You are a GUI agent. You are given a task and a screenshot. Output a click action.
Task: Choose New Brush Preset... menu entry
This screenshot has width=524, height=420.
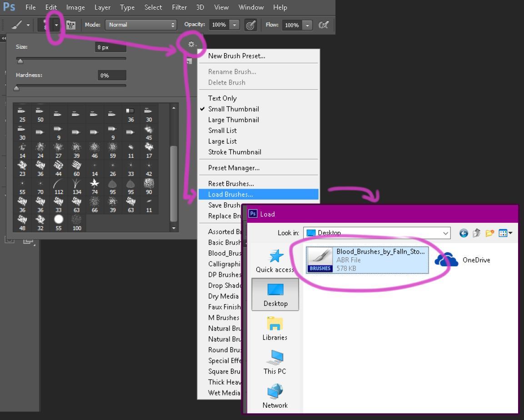click(258, 56)
